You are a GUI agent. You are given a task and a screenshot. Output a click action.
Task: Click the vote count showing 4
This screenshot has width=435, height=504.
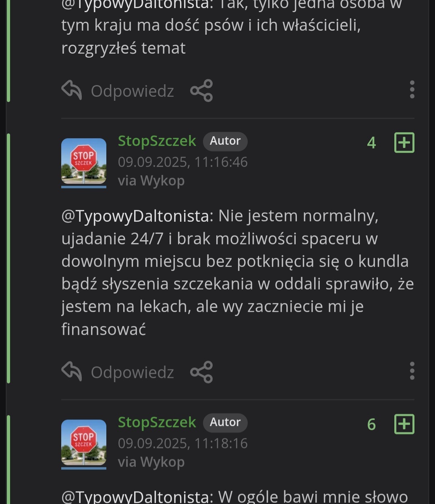[x=371, y=143]
